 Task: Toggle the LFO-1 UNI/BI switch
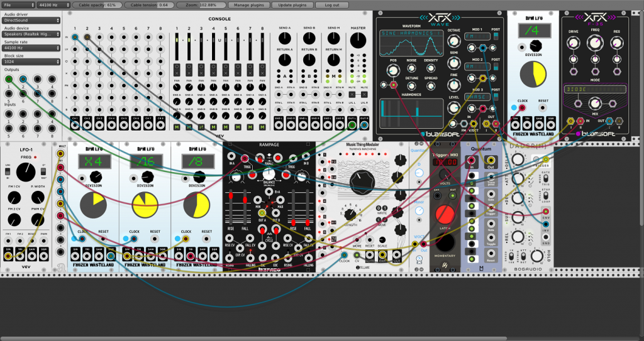8,171
